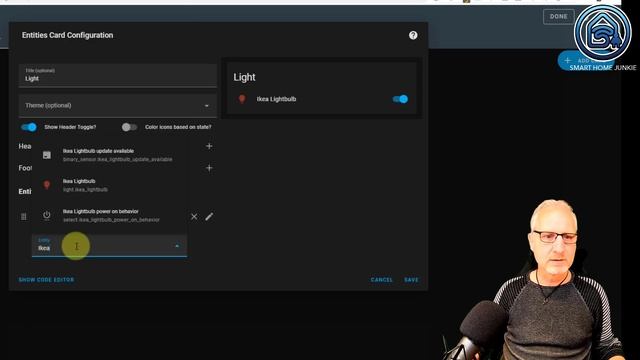This screenshot has width=640, height=360.
Task: Enable Color icons based on state switch
Action: (x=129, y=127)
